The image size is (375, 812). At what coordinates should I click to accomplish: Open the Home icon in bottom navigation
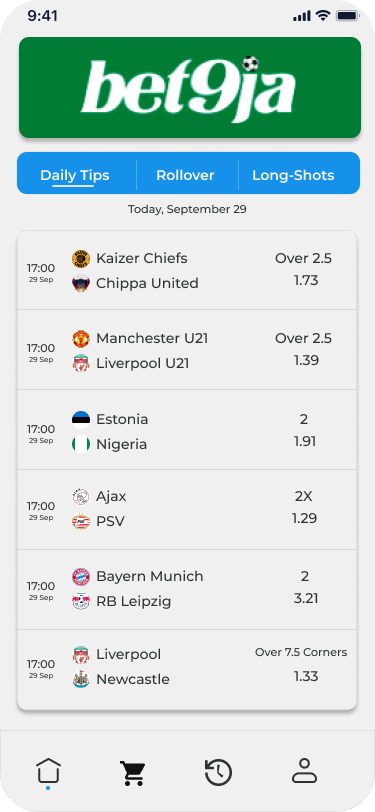48,771
